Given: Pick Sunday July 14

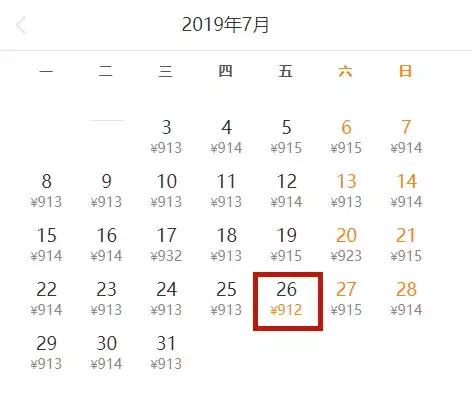Looking at the screenshot, I should click(x=406, y=191).
